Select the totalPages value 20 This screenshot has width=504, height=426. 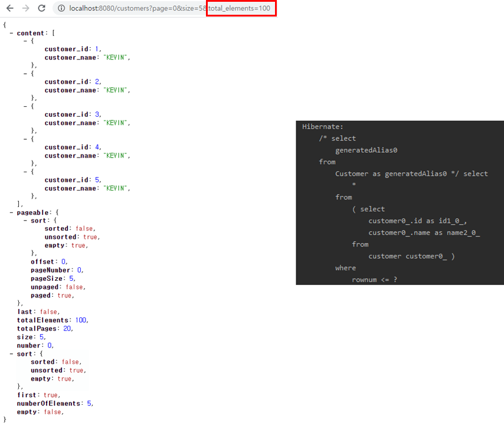pos(67,329)
